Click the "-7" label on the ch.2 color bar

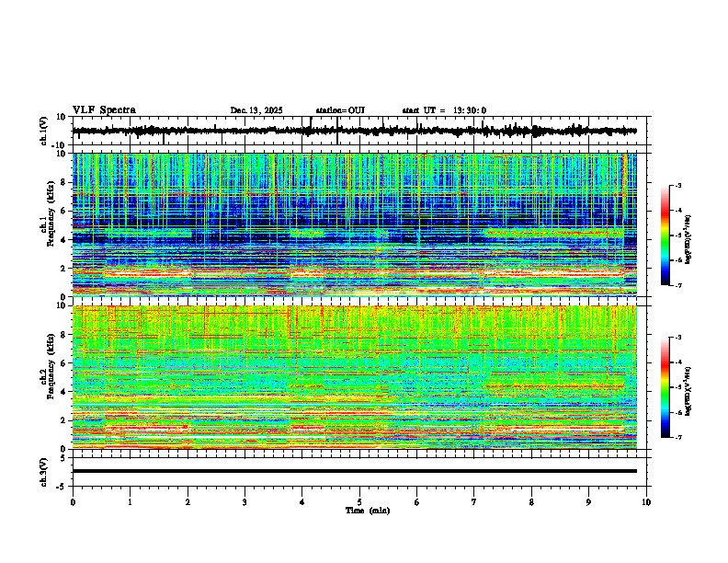[677, 437]
